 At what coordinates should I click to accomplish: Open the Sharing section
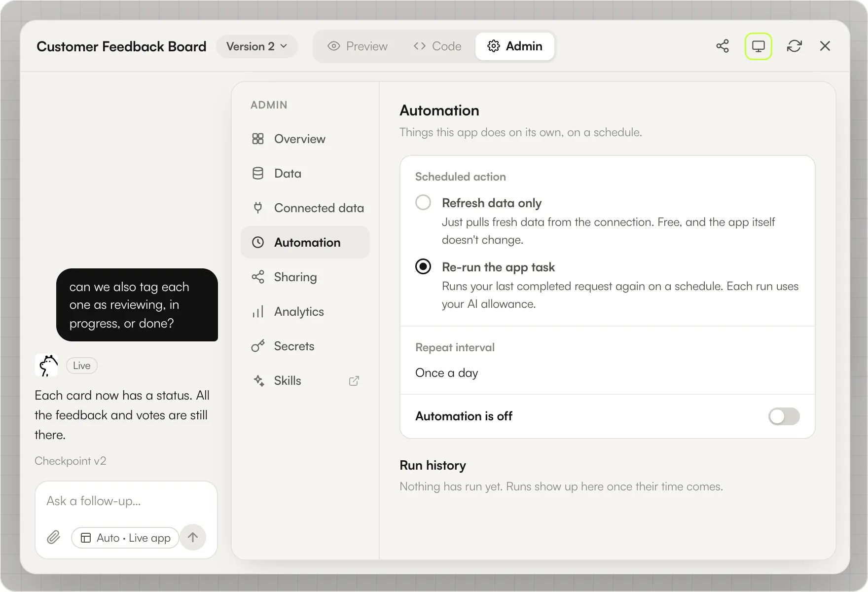(x=305, y=277)
